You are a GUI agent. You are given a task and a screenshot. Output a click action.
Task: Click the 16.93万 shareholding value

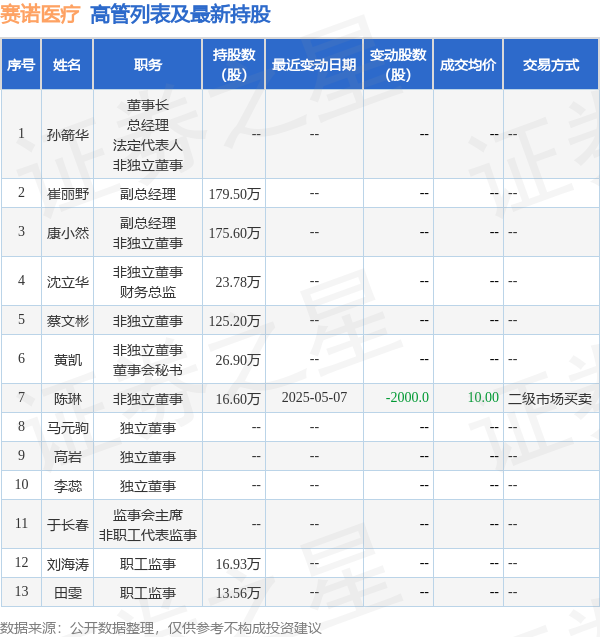[238, 564]
